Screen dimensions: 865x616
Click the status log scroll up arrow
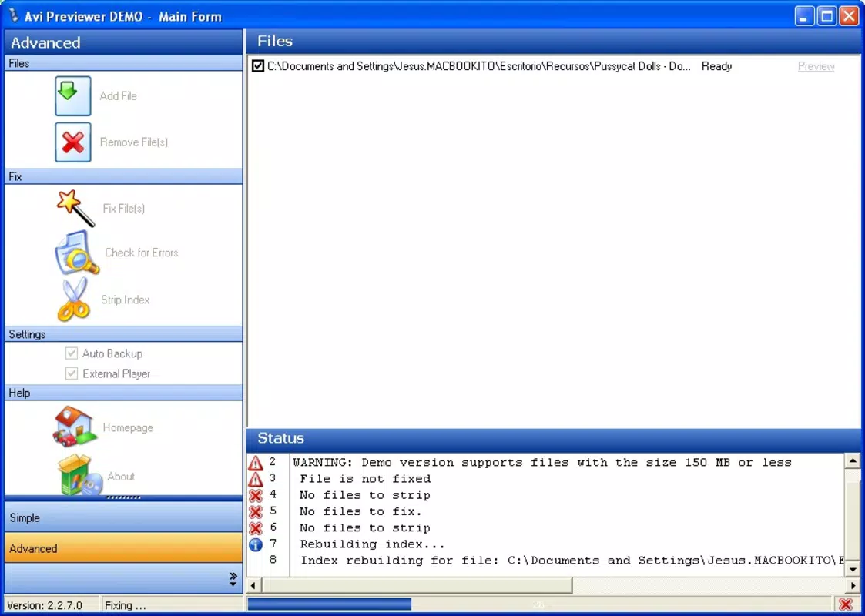tap(853, 460)
